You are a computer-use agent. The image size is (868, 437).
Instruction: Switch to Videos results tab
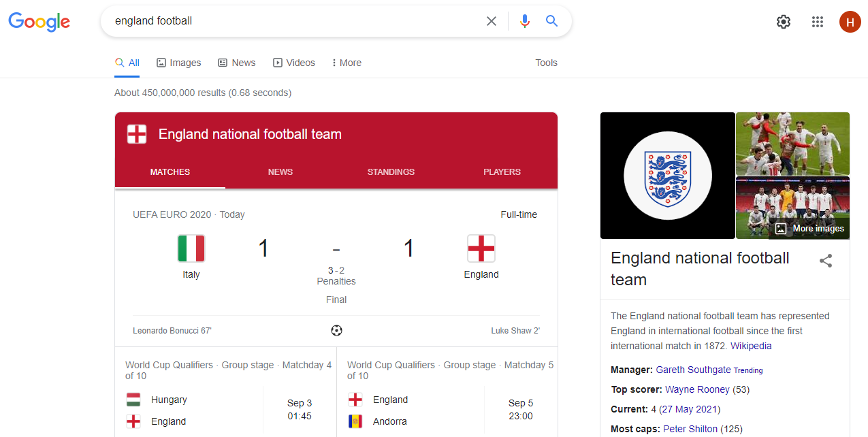(294, 63)
